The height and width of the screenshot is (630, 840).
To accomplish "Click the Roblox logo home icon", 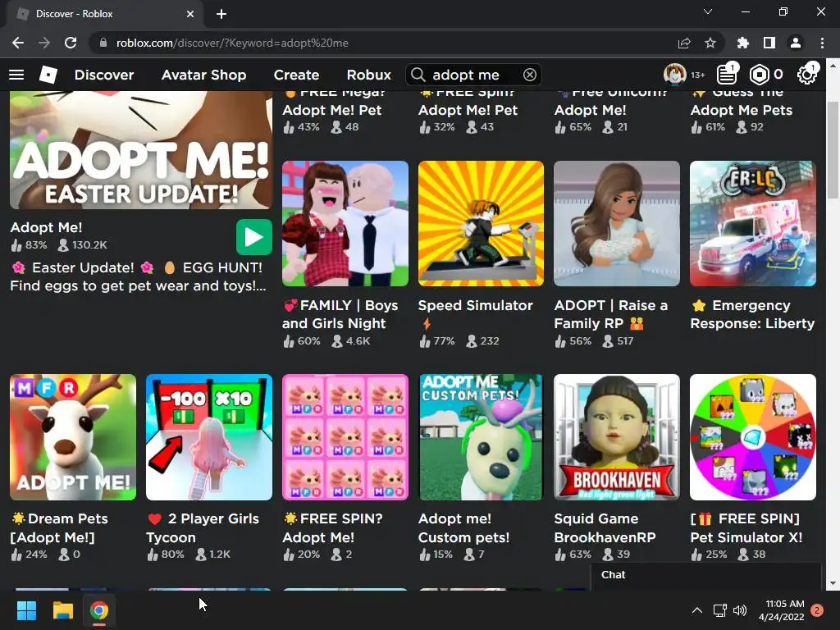I will pos(48,75).
